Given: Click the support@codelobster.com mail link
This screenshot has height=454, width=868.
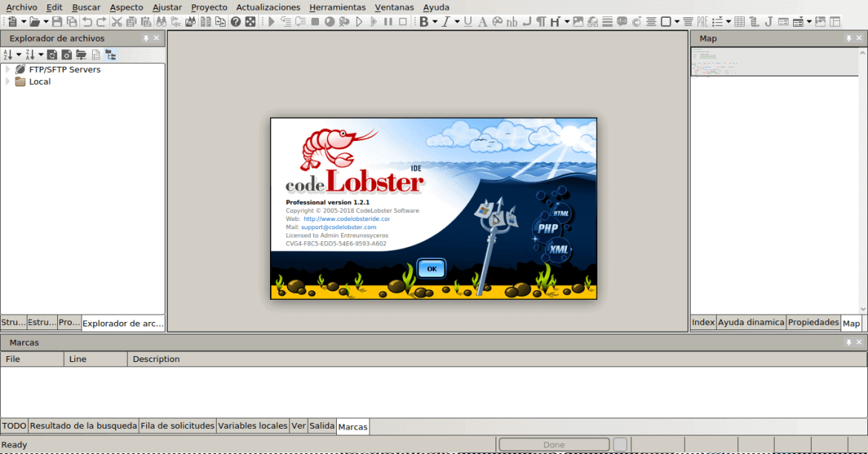Looking at the screenshot, I should point(339,227).
